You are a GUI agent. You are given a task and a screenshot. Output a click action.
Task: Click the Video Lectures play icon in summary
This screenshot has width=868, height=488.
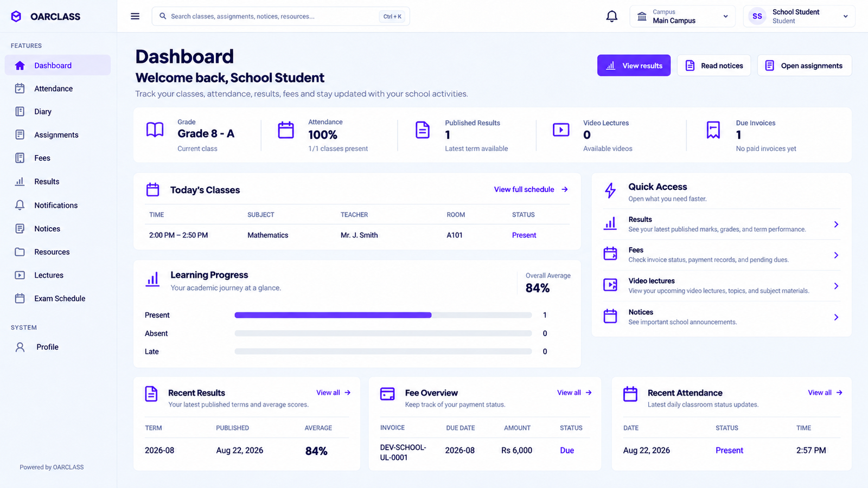[561, 130]
